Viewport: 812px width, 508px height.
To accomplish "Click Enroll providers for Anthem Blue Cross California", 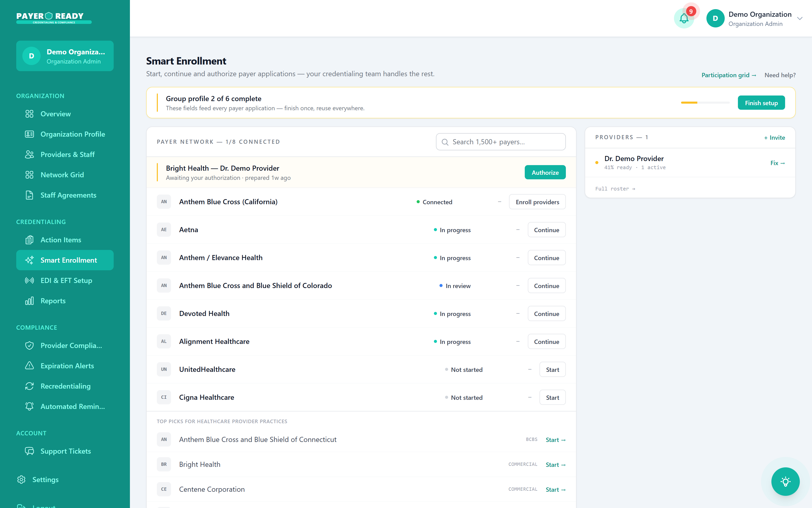I will click(x=537, y=202).
